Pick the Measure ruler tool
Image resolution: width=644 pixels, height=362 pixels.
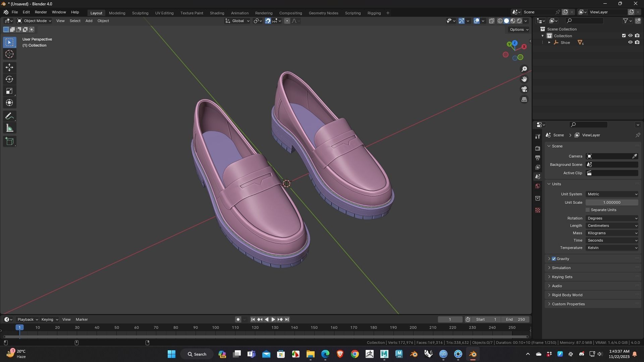[9, 128]
